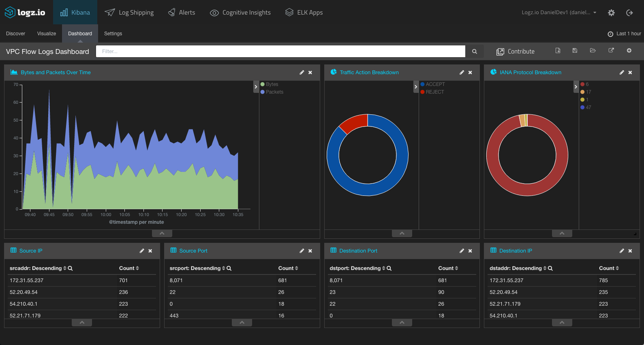
Task: Toggle spy panel under Bytes and Packets chart
Action: click(x=162, y=234)
